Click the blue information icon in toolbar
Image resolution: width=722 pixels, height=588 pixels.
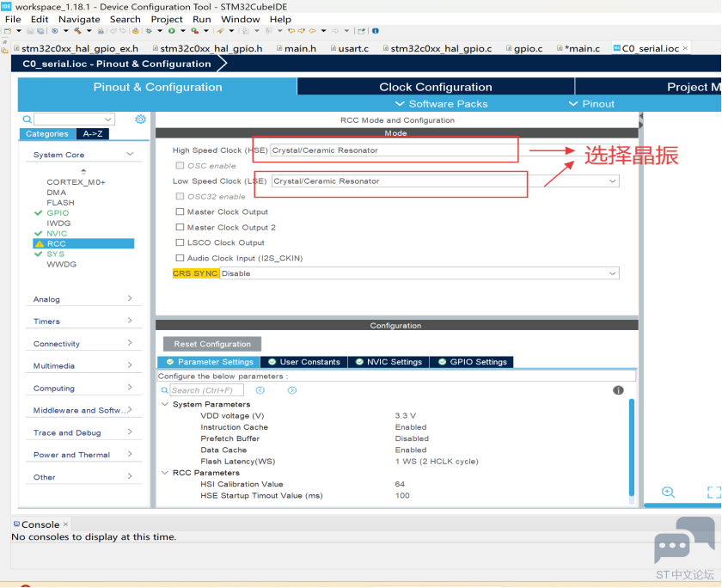tap(375, 31)
